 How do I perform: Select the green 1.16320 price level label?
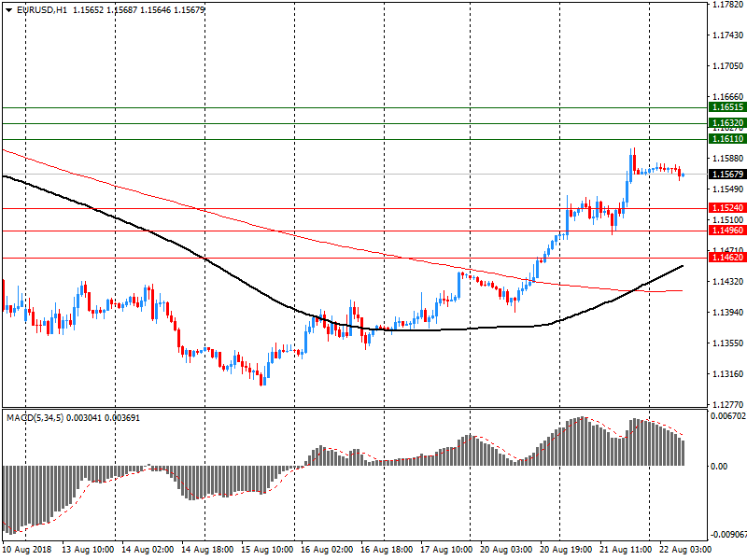pos(727,123)
